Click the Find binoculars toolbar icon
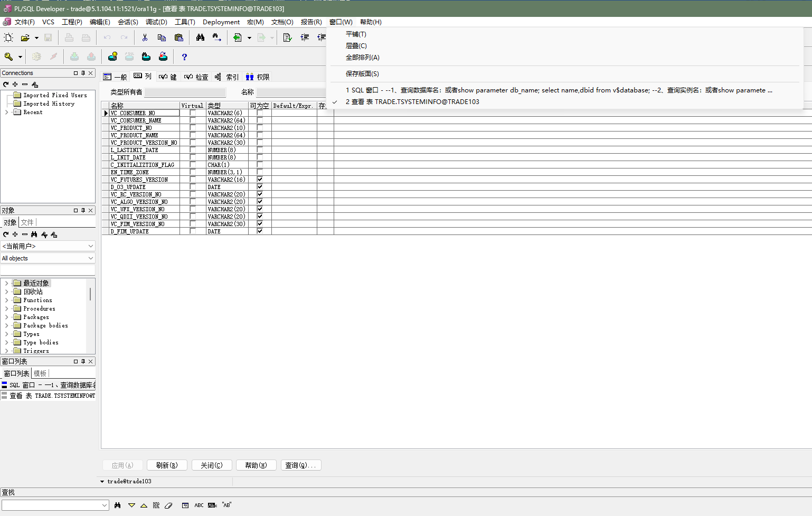The height and width of the screenshot is (516, 812). [x=200, y=37]
